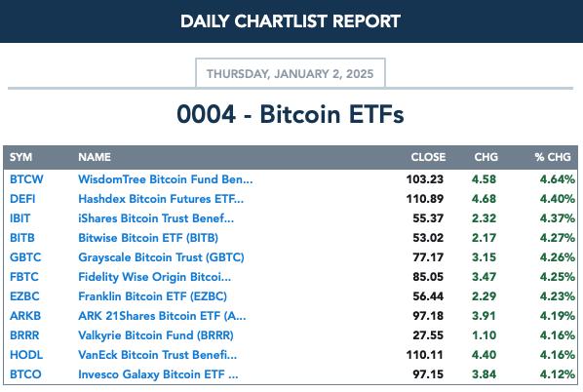Click the SYM column header

[20, 157]
